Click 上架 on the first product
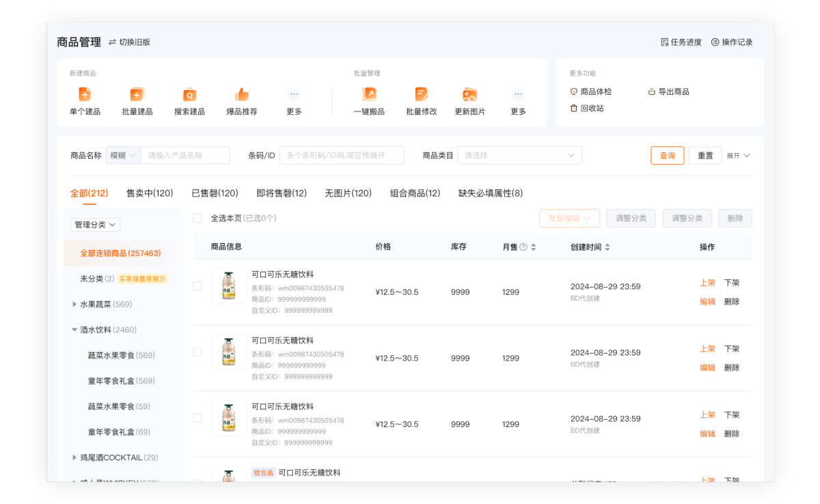820x504 pixels. pos(707,282)
